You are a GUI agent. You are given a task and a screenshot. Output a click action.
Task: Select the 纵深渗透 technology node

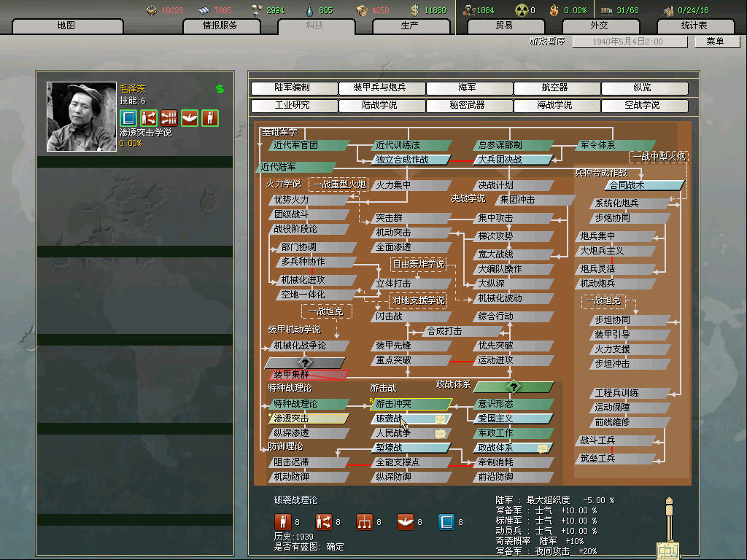[x=309, y=433]
